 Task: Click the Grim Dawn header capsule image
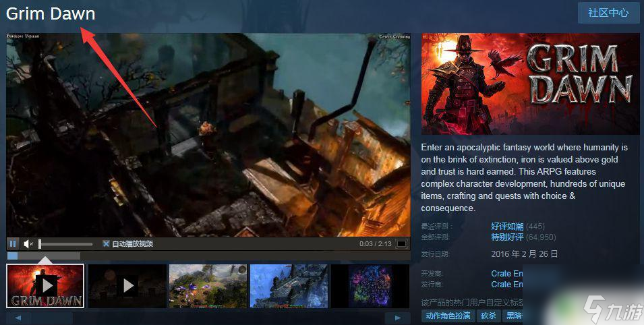coord(530,84)
